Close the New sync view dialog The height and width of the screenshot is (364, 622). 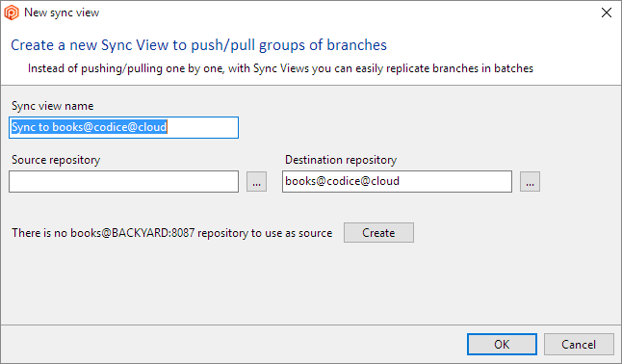point(607,13)
